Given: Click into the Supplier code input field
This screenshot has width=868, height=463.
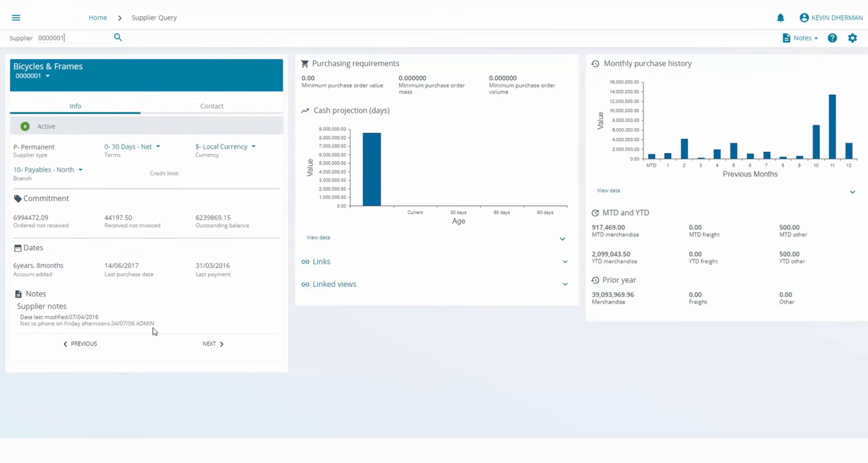Looking at the screenshot, I should coord(73,38).
